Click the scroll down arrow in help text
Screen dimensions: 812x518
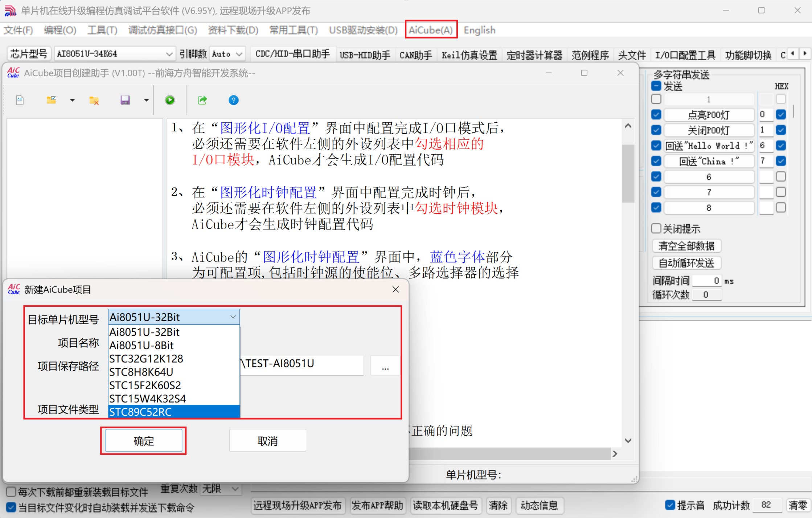[628, 441]
